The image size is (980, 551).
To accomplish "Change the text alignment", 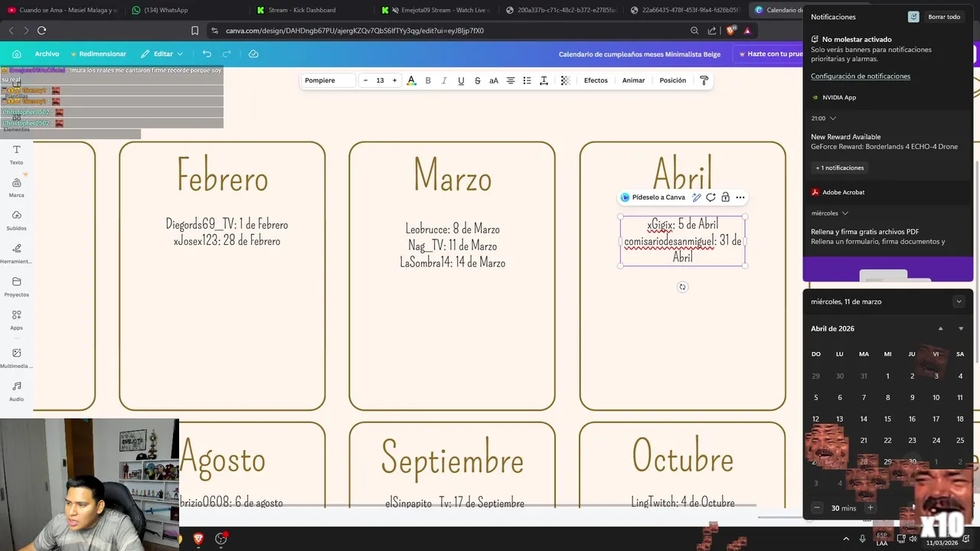I will (511, 80).
